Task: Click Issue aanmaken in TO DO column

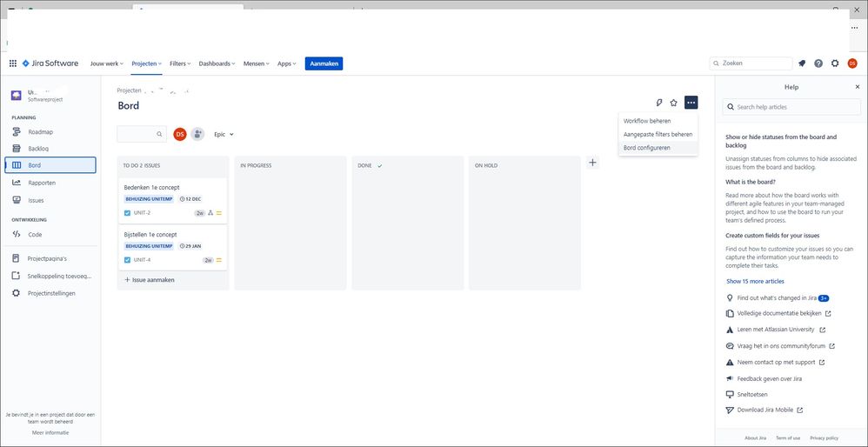Action: tap(150, 280)
